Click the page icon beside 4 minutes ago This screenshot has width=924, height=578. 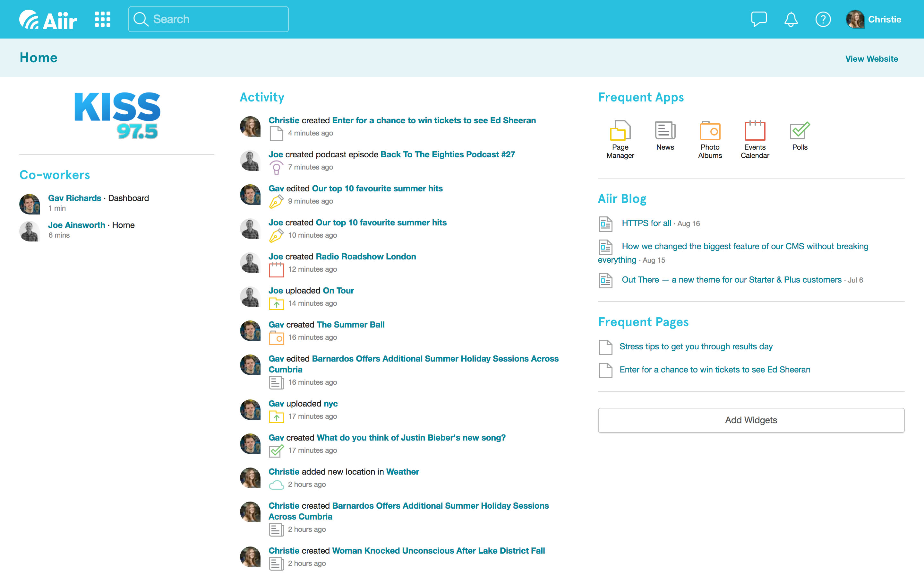coord(277,134)
